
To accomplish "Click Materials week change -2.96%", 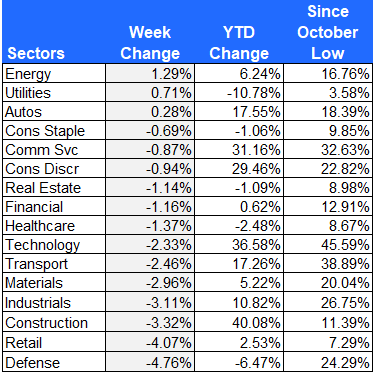I will coord(150,283).
